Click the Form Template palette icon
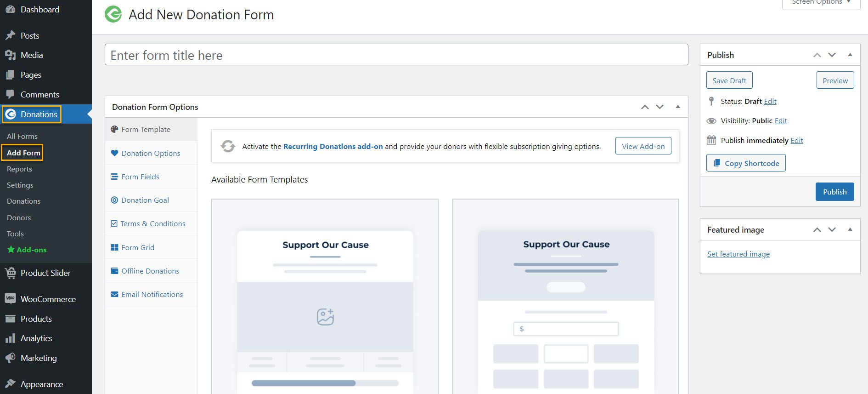The image size is (868, 394). pyautogui.click(x=114, y=129)
